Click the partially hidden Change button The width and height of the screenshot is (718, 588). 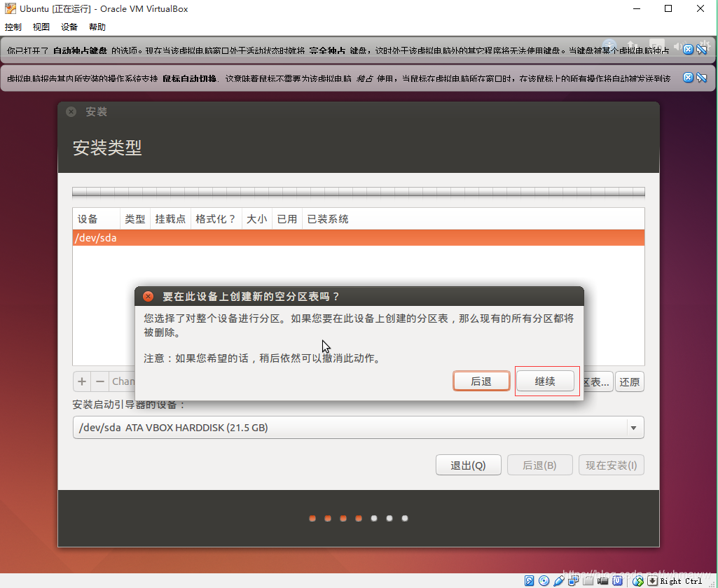pyautogui.click(x=123, y=381)
